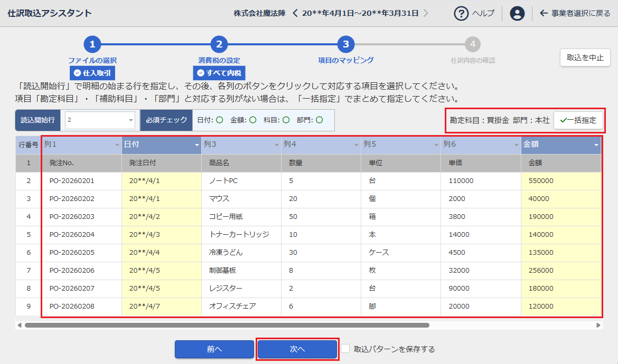
Task: Go to next fiscal year arrow
Action: (x=426, y=13)
